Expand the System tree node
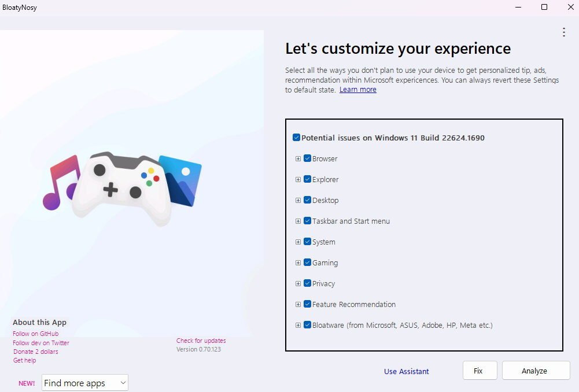The height and width of the screenshot is (392, 579). click(298, 242)
